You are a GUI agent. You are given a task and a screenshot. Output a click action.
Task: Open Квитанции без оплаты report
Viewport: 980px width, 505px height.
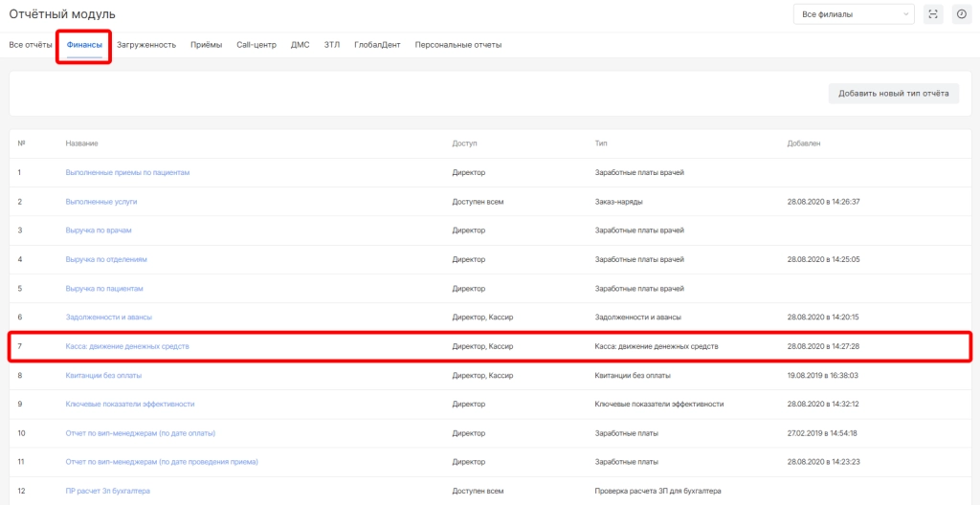click(x=105, y=375)
